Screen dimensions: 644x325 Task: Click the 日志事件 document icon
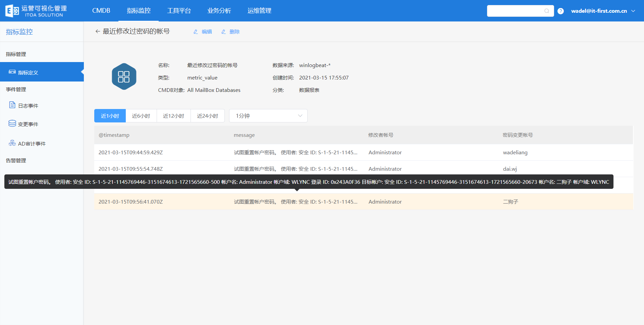(x=12, y=105)
